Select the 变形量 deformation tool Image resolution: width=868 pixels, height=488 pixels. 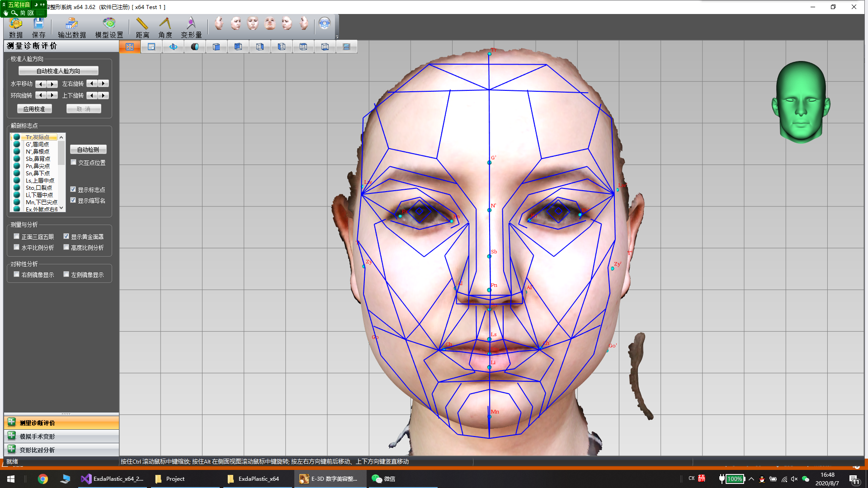(191, 27)
